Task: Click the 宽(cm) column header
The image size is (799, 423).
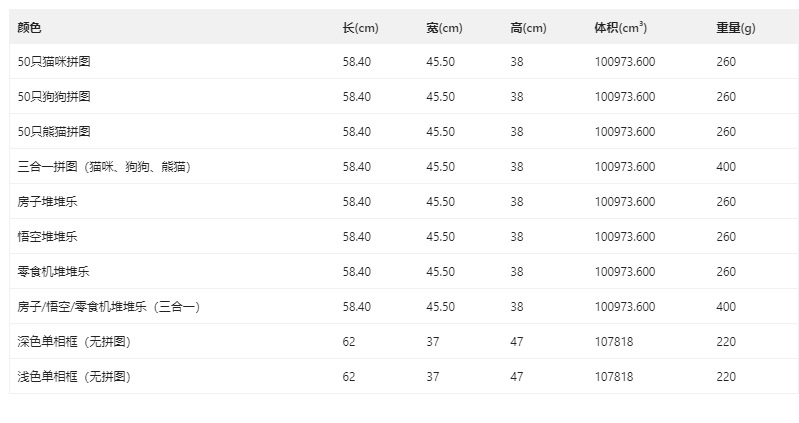Action: tap(444, 28)
